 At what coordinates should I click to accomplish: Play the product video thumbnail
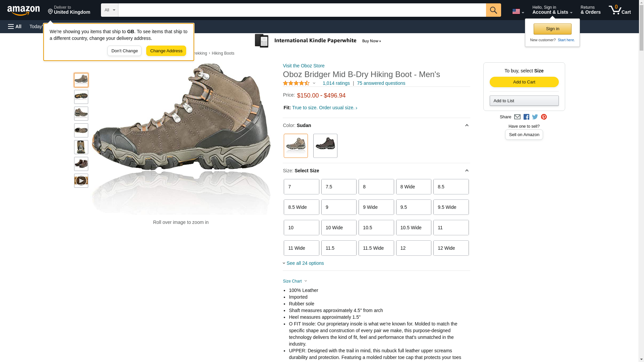click(81, 181)
